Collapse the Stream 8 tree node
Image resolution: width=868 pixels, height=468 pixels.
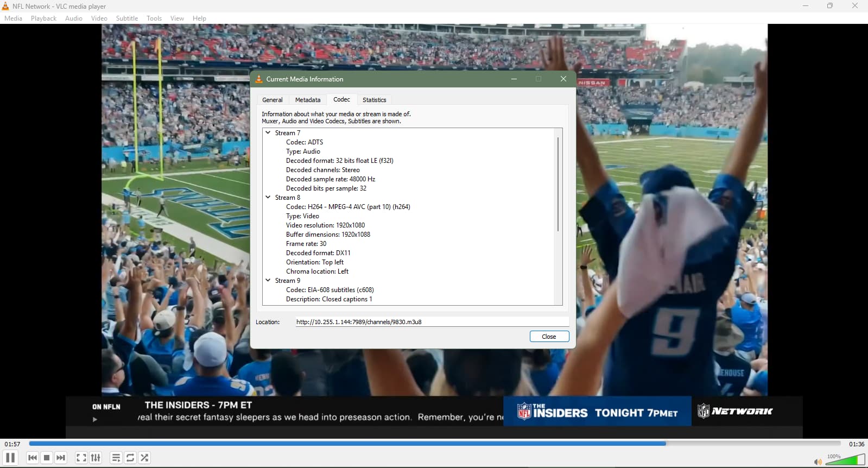tap(268, 197)
